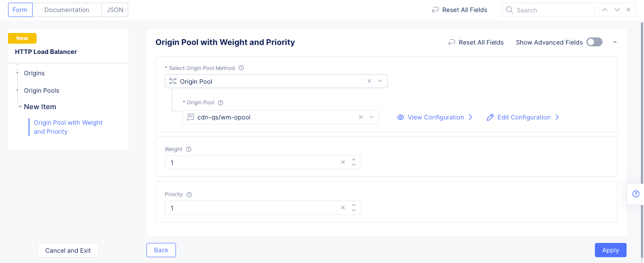The width and height of the screenshot is (644, 263).
Task: Toggle Show Advanced Fields switch
Action: [x=594, y=42]
